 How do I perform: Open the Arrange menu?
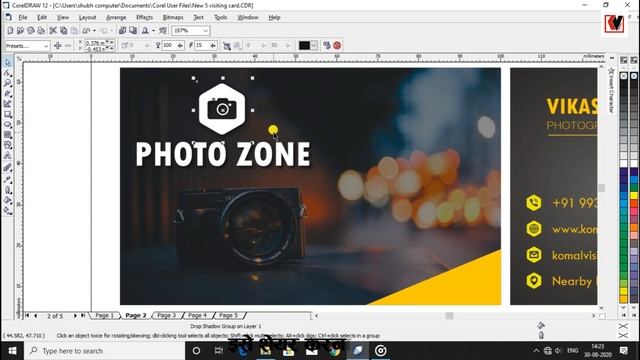116,18
